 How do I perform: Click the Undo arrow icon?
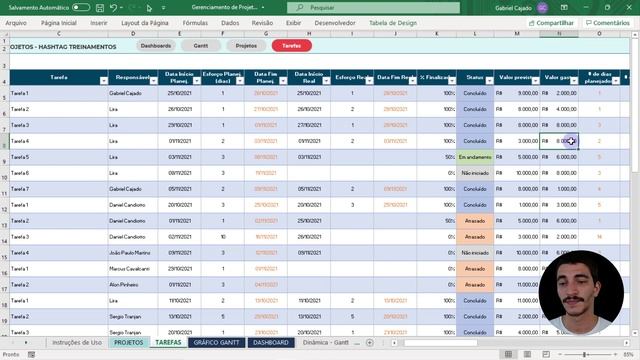coord(113,8)
